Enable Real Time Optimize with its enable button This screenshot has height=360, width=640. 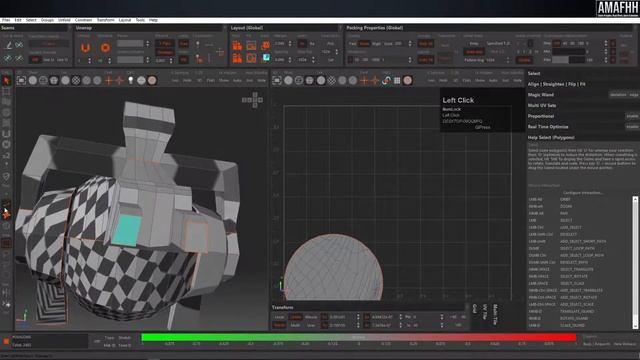(x=632, y=127)
